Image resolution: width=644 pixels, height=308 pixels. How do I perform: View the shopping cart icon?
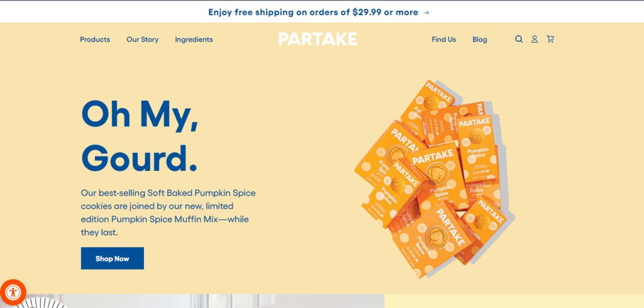pyautogui.click(x=550, y=39)
